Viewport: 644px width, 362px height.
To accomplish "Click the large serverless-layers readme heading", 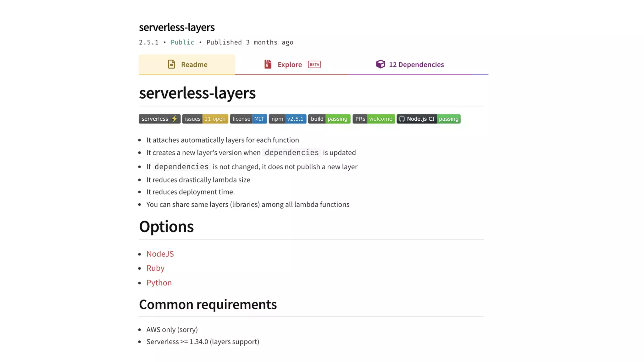I will tap(197, 93).
